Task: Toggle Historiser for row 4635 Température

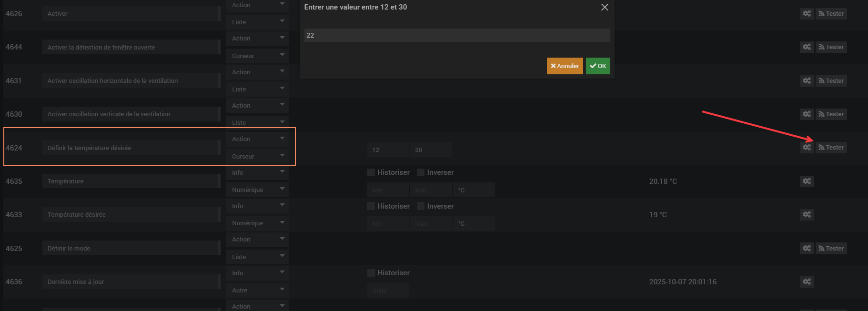Action: tap(371, 172)
